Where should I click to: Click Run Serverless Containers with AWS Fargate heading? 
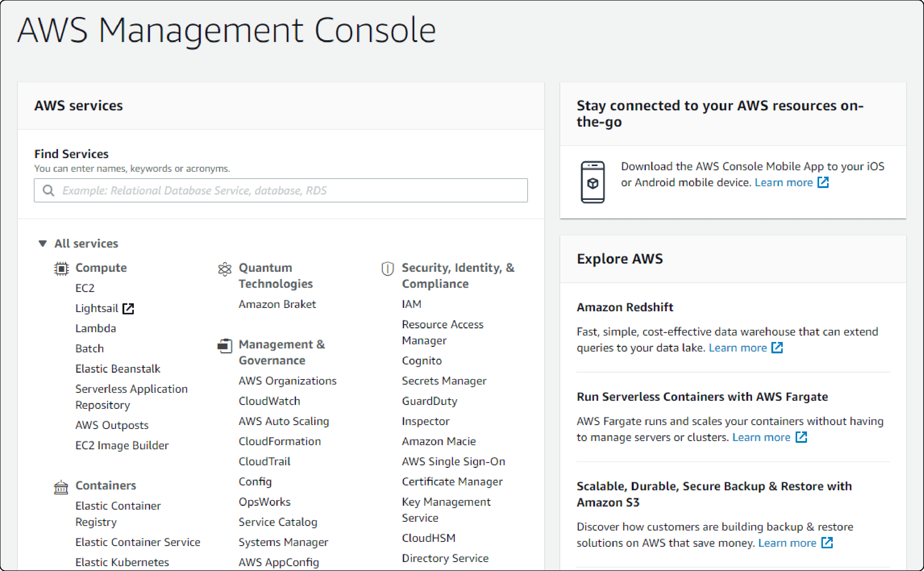point(702,397)
